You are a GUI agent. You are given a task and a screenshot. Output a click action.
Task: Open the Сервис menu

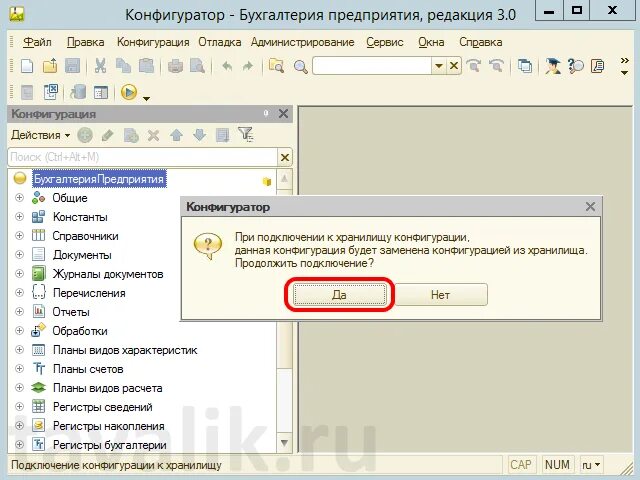(384, 42)
